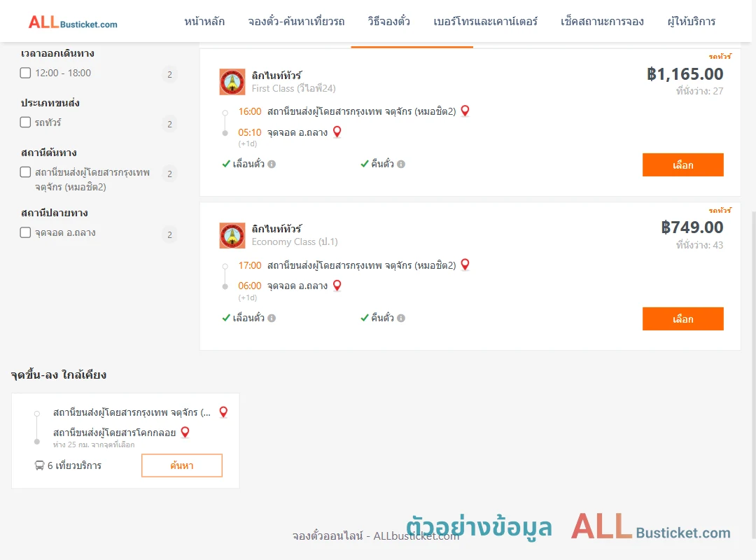Open the ผู้ให้บริการ menu item

point(691,22)
